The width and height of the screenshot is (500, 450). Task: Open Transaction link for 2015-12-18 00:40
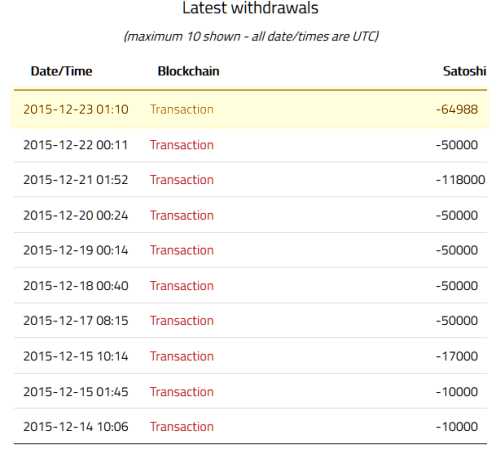[182, 286]
